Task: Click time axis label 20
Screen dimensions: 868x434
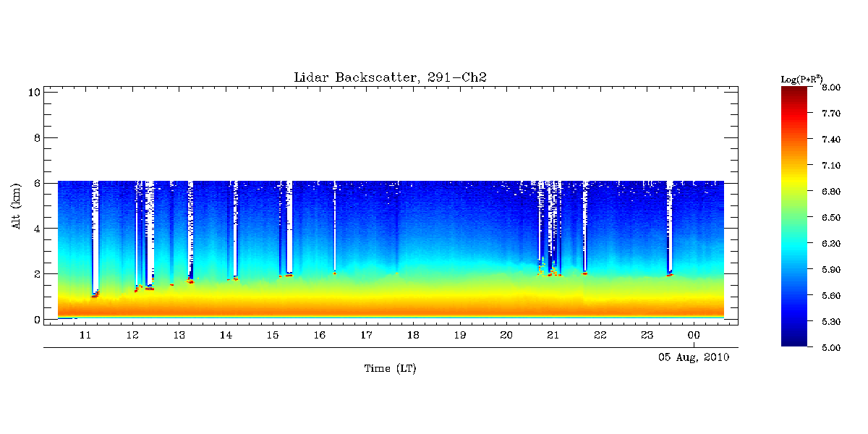Action: click(506, 336)
